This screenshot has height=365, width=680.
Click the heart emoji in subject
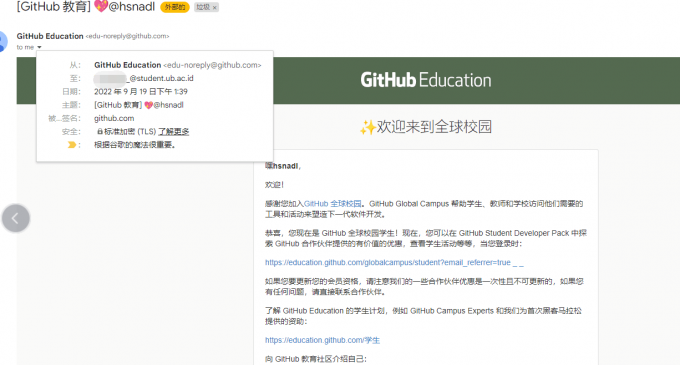pyautogui.click(x=101, y=6)
